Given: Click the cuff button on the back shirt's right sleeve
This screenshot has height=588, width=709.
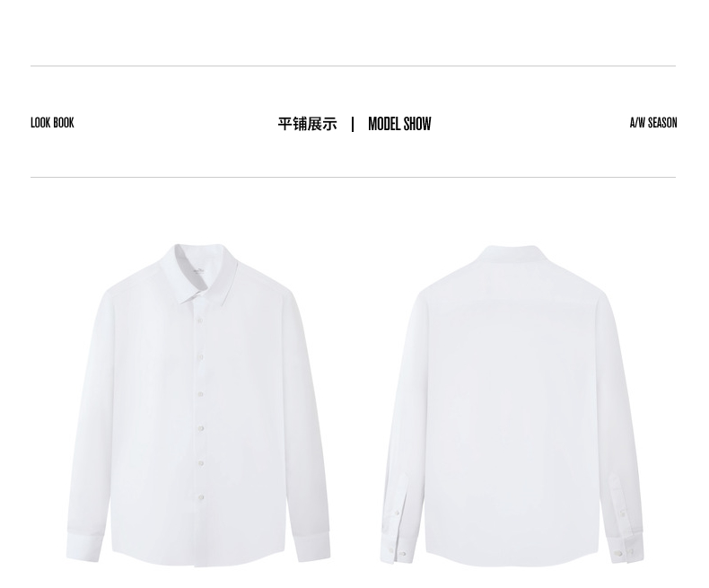Looking at the screenshot, I should [x=619, y=553].
